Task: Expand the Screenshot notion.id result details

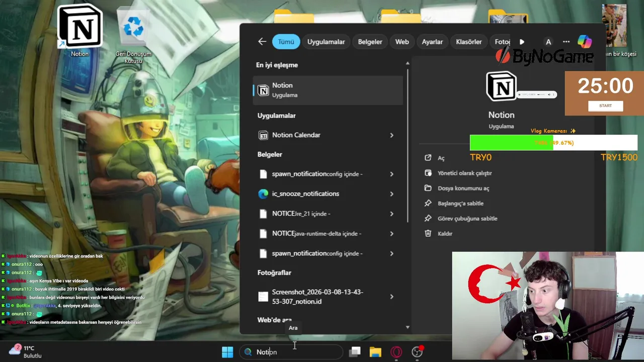Action: 391,297
